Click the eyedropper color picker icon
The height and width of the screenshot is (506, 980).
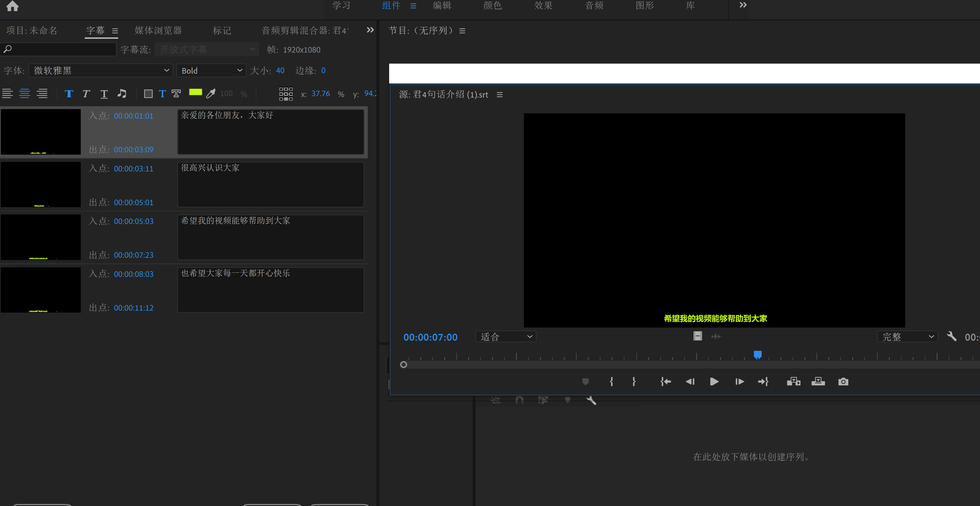coord(211,94)
